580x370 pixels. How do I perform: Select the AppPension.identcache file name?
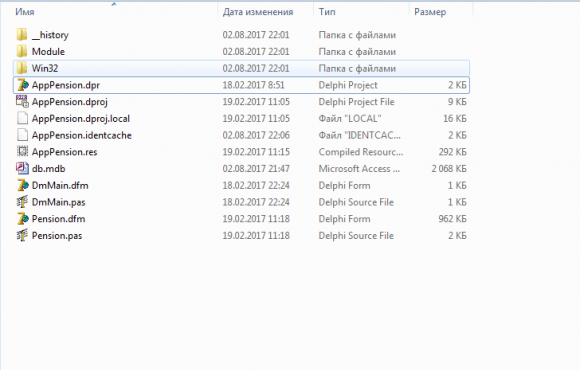[x=82, y=135]
